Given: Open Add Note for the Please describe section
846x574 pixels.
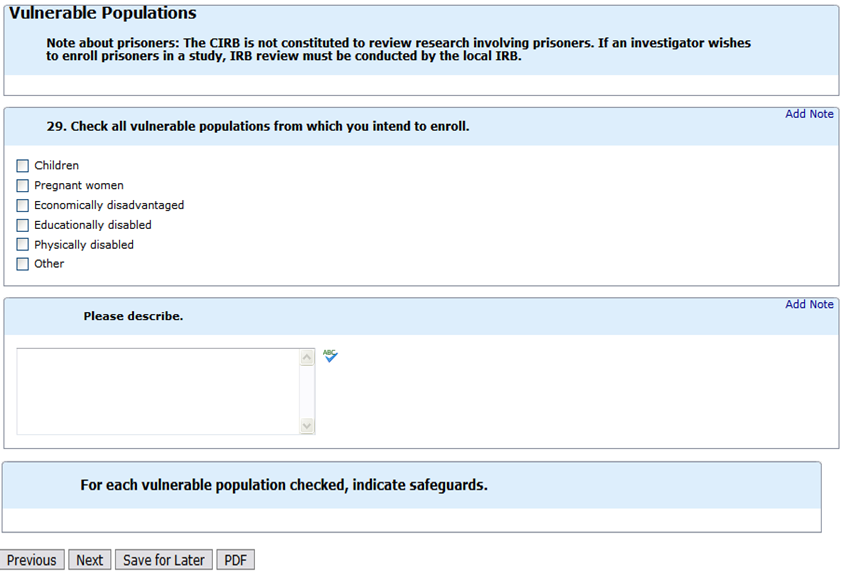Looking at the screenshot, I should point(809,304).
